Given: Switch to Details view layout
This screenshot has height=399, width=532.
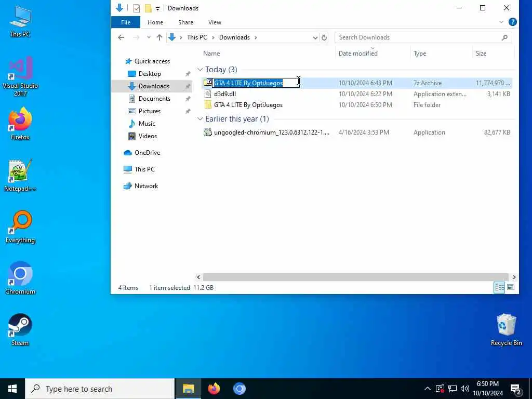Looking at the screenshot, I should click(x=499, y=288).
